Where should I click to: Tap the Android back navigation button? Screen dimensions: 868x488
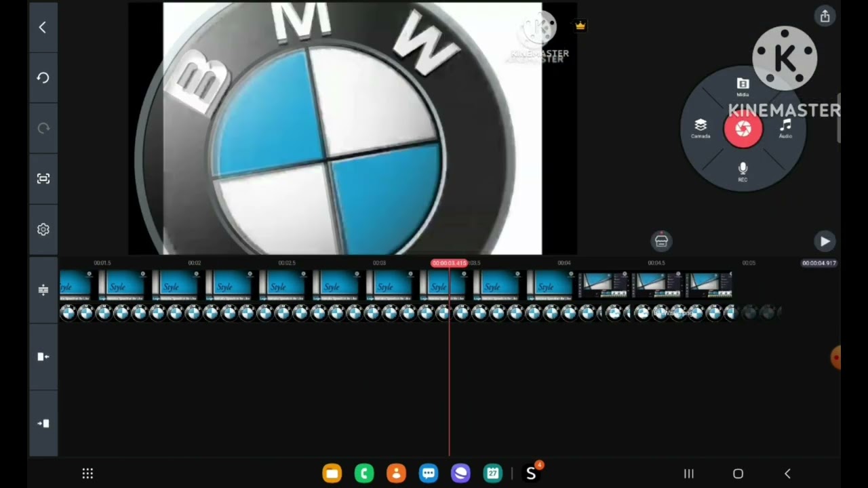(787, 474)
